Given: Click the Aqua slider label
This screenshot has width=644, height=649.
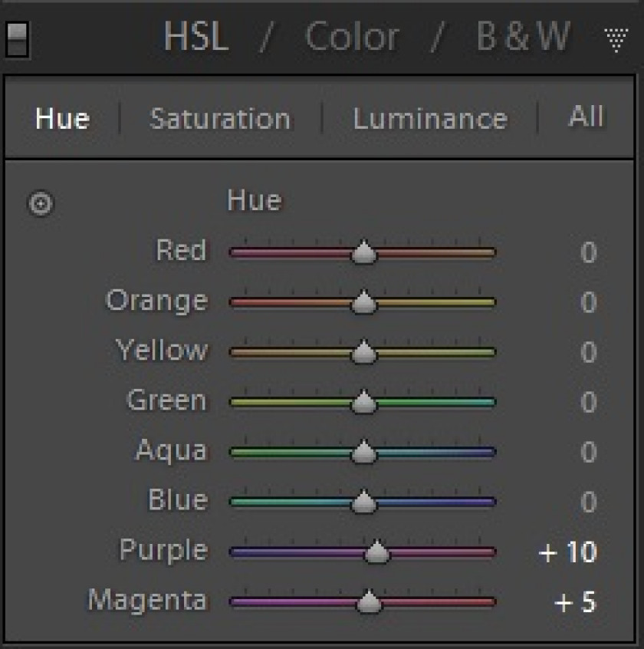Looking at the screenshot, I should [171, 450].
